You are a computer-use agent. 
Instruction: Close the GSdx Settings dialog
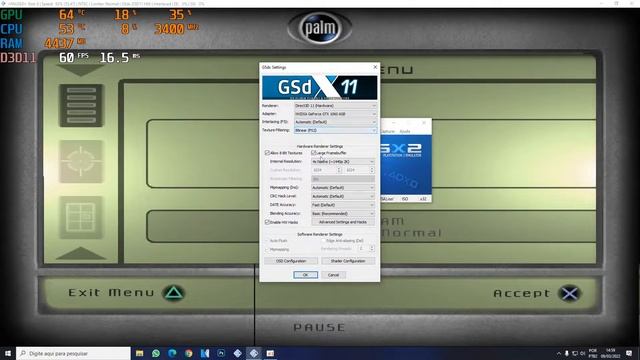[x=375, y=67]
